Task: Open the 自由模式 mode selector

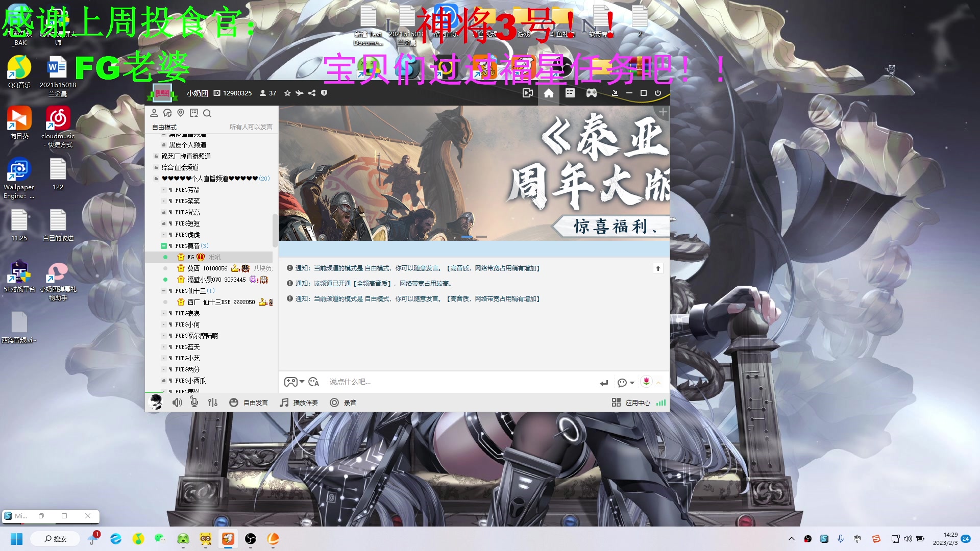Action: [164, 127]
